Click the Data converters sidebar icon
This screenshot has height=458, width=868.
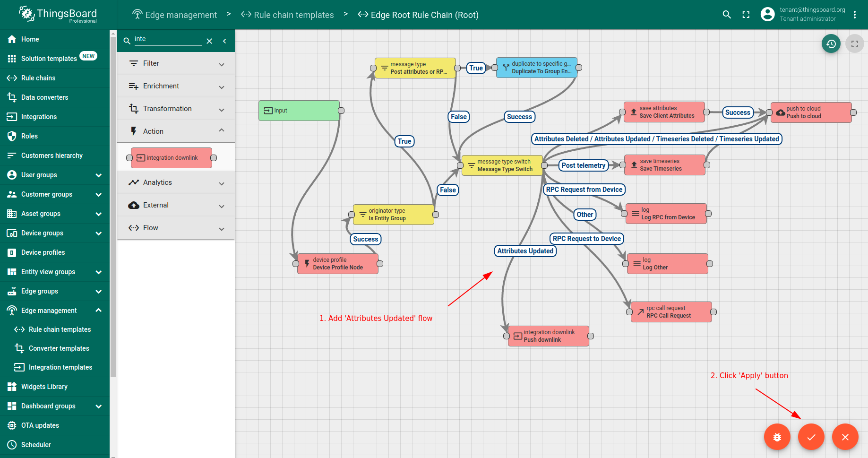point(12,97)
